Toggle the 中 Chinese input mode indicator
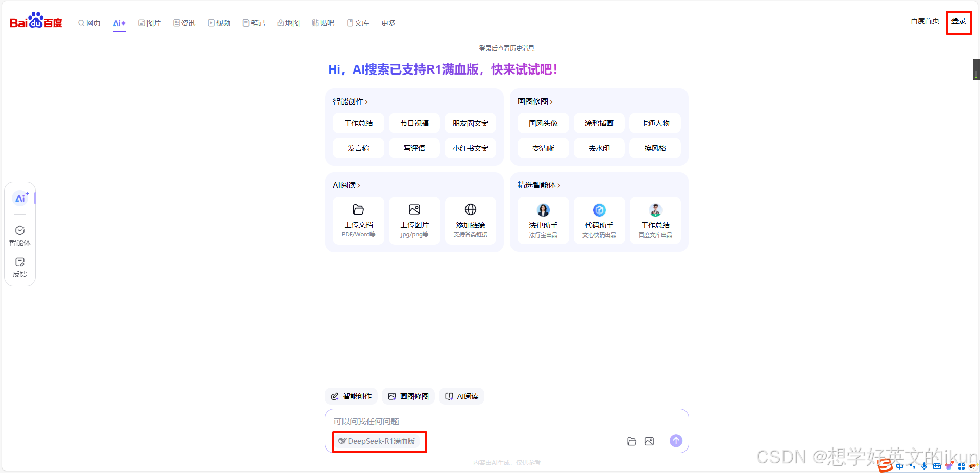The height and width of the screenshot is (473, 980). coord(900,466)
